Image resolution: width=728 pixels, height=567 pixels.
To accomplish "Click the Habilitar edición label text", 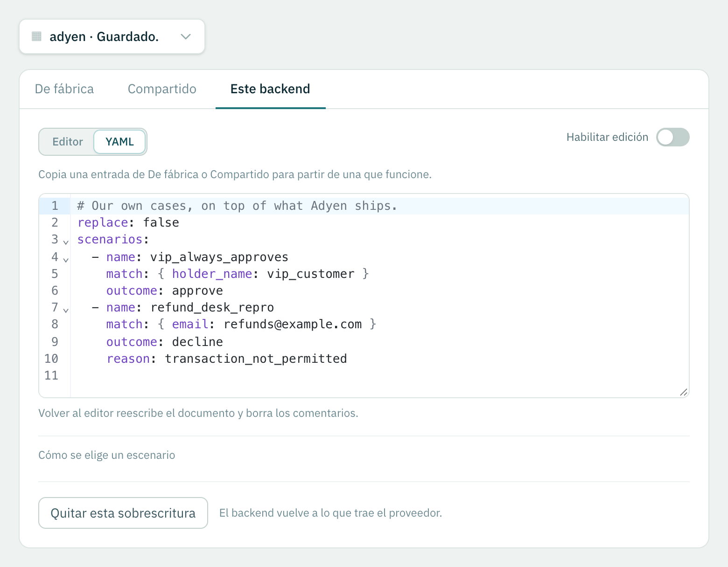I will (x=607, y=137).
